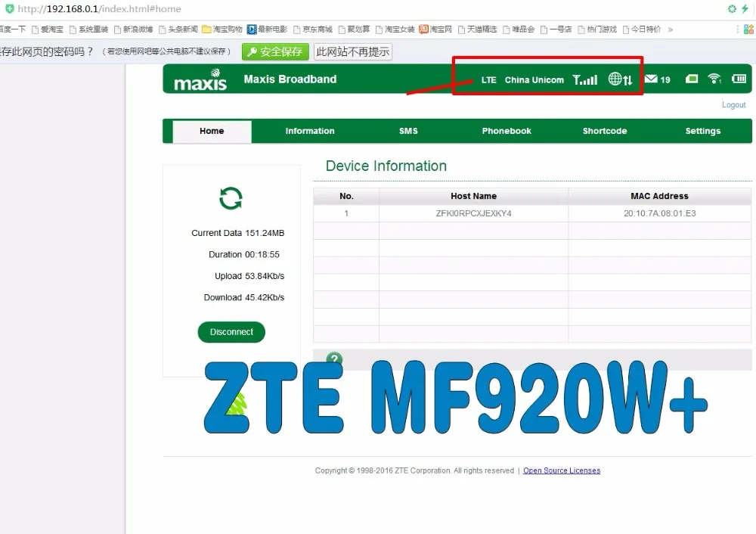This screenshot has width=756, height=534.
Task: Open the 淘宝购物 bookmark folder
Action: pyautogui.click(x=222, y=29)
